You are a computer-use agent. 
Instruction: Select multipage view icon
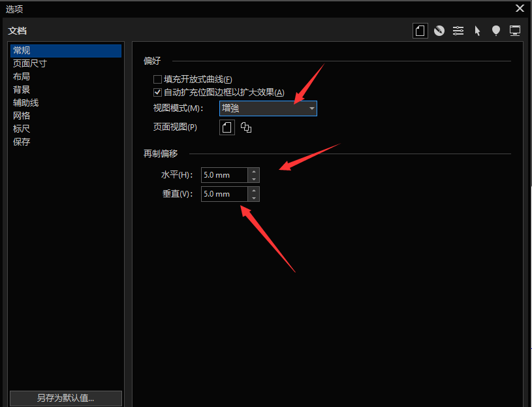(x=246, y=127)
